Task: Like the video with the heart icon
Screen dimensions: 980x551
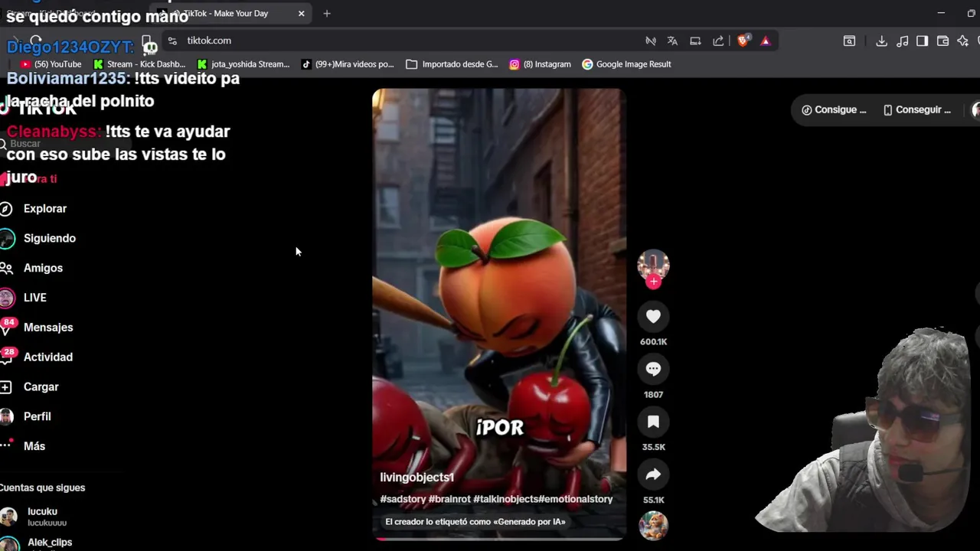Action: click(653, 316)
